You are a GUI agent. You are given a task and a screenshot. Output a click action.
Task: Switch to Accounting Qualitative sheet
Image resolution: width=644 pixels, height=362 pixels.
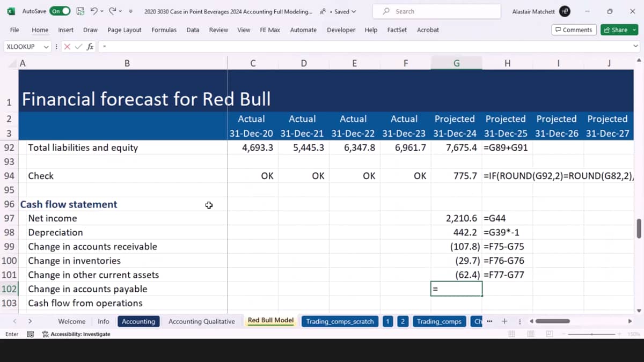tap(202, 321)
